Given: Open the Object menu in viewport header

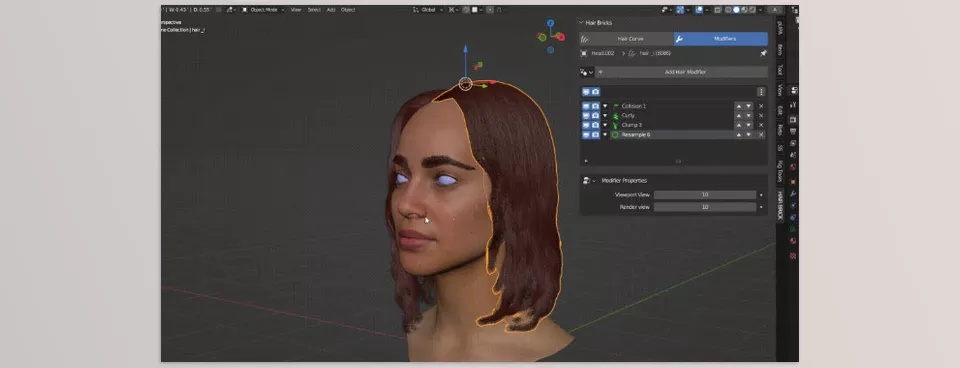Looking at the screenshot, I should (x=348, y=10).
